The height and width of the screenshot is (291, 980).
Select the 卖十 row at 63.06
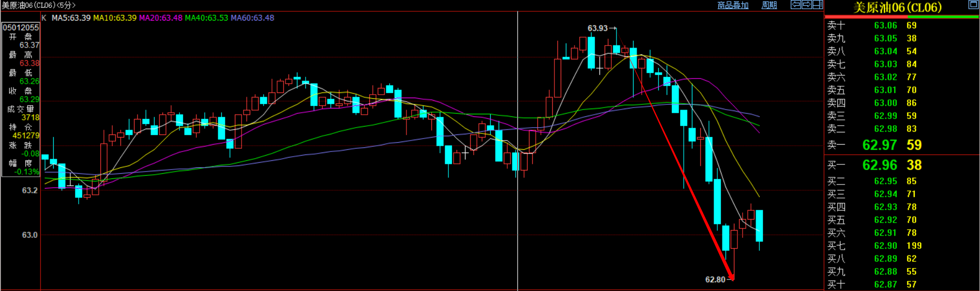tap(885, 25)
